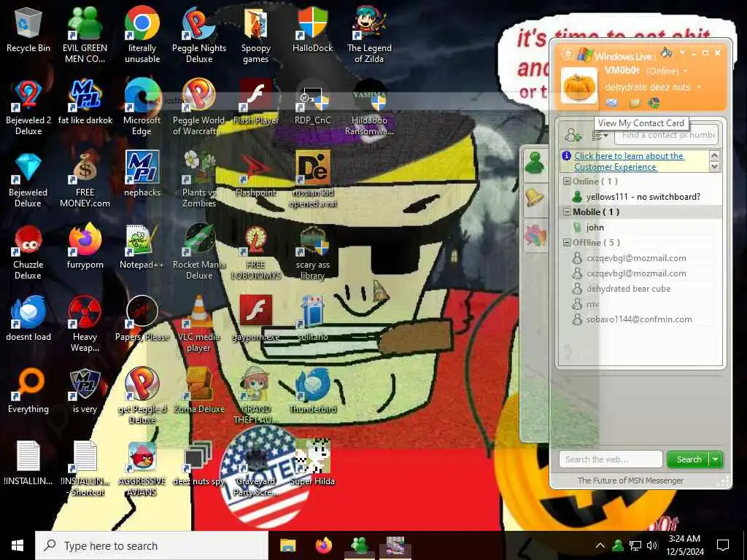This screenshot has width=747, height=560.
Task: Open The Future of MSN Messenger link
Action: coord(630,481)
